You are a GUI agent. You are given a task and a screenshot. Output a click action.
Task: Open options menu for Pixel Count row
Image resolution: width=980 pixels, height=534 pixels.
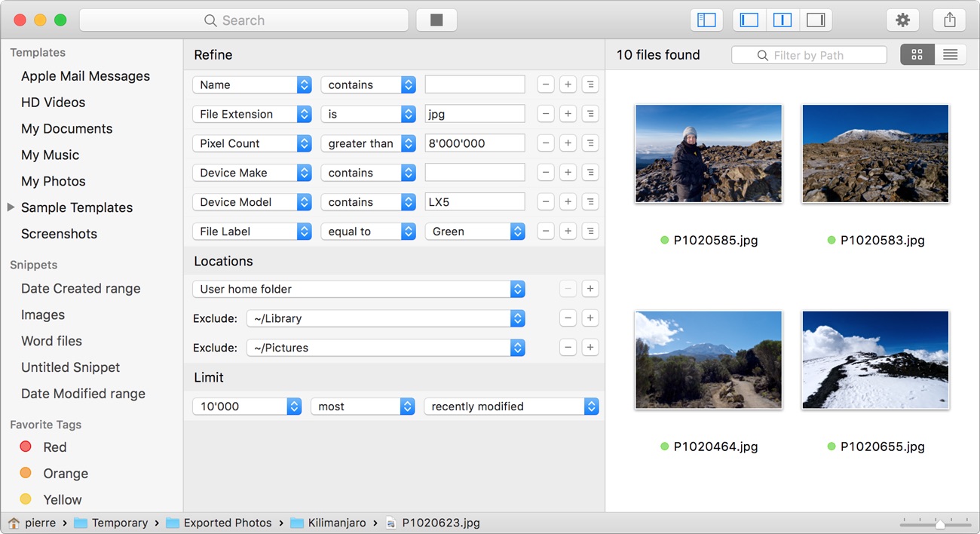(591, 143)
